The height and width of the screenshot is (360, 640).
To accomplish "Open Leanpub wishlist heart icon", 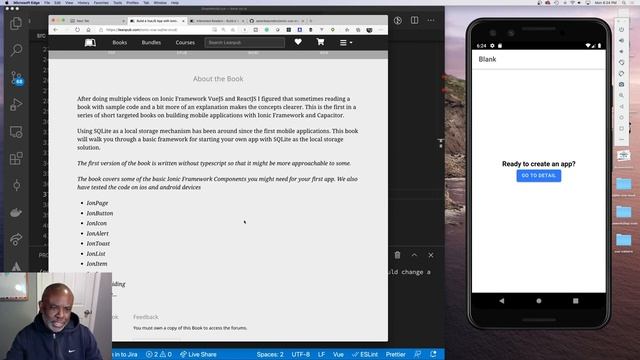I will [298, 42].
